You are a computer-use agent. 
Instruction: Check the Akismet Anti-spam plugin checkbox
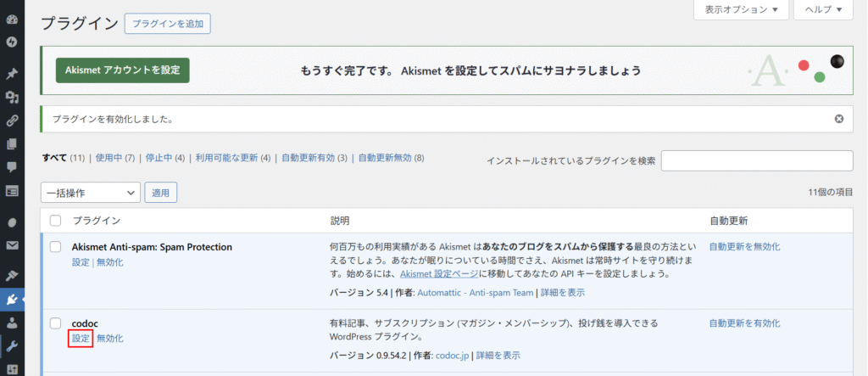pos(55,247)
